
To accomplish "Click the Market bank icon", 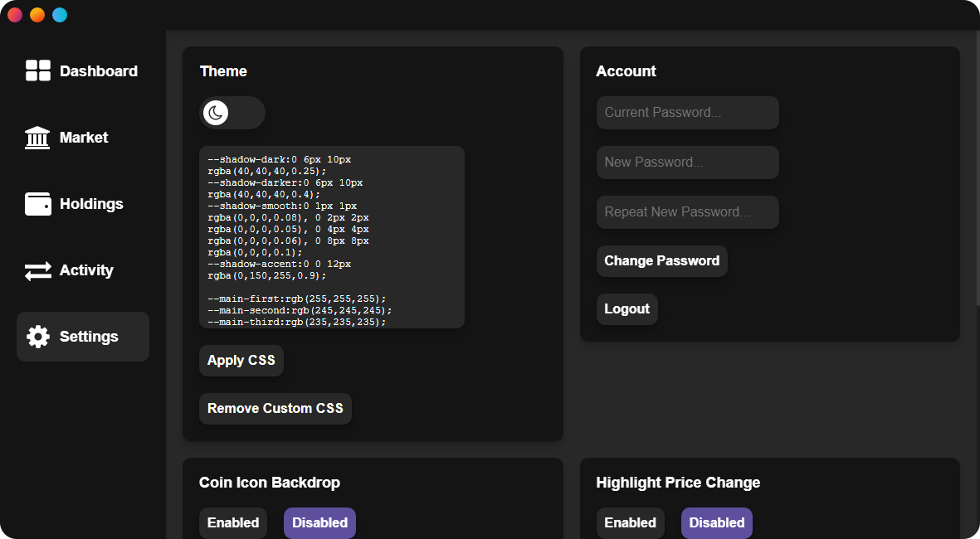I will [37, 138].
